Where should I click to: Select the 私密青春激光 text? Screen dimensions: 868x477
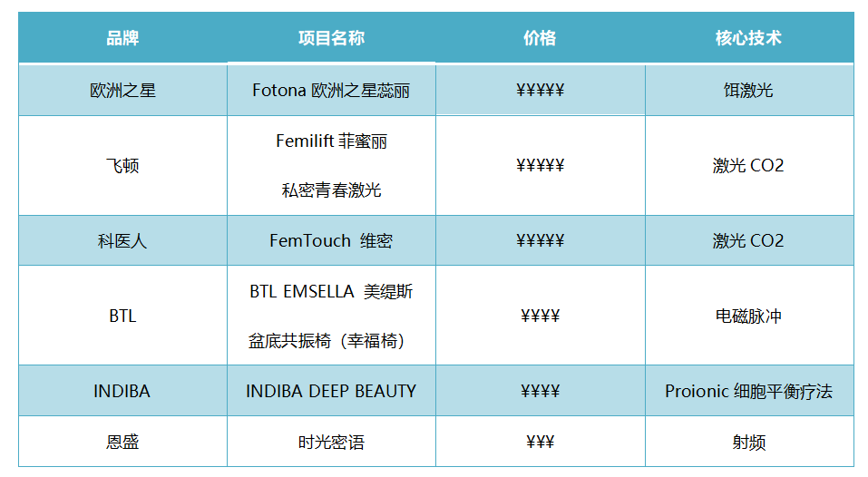pos(332,190)
